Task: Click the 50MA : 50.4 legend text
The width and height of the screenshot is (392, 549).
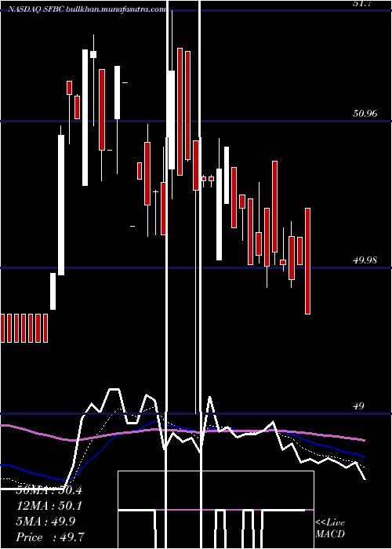Action: click(x=49, y=490)
